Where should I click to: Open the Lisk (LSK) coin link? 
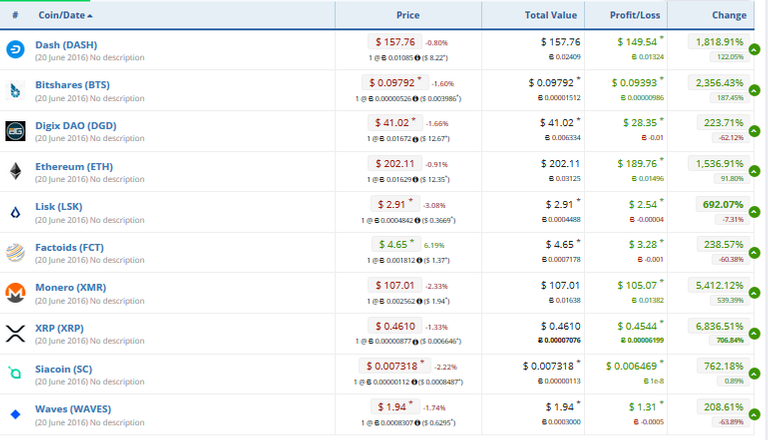pos(59,206)
